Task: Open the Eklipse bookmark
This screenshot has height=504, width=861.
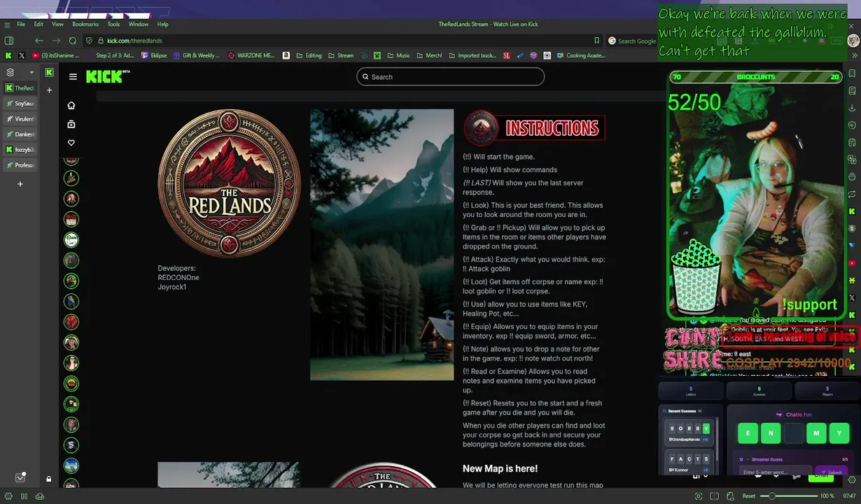Action: coord(154,55)
